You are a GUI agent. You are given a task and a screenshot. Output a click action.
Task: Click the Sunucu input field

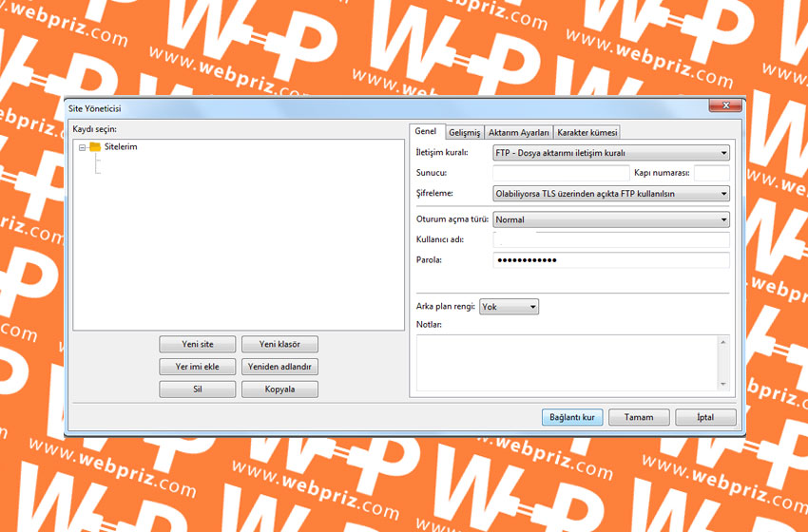pyautogui.click(x=561, y=173)
